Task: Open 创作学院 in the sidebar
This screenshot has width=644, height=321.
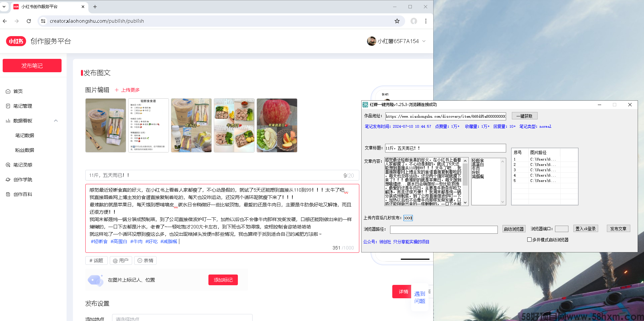Action: [x=23, y=180]
